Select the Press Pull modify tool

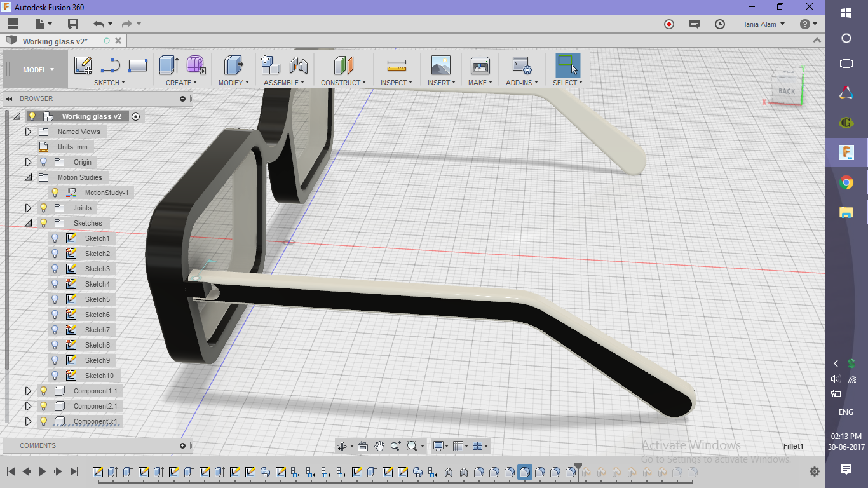[233, 65]
